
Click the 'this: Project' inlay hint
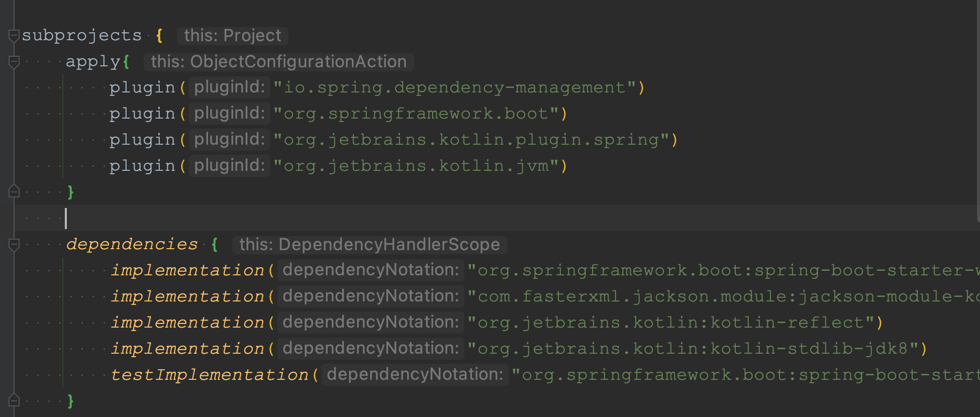[x=232, y=36]
